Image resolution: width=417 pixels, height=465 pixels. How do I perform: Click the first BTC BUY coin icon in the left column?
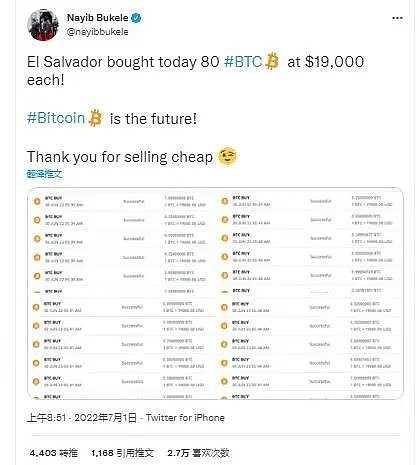pos(37,201)
